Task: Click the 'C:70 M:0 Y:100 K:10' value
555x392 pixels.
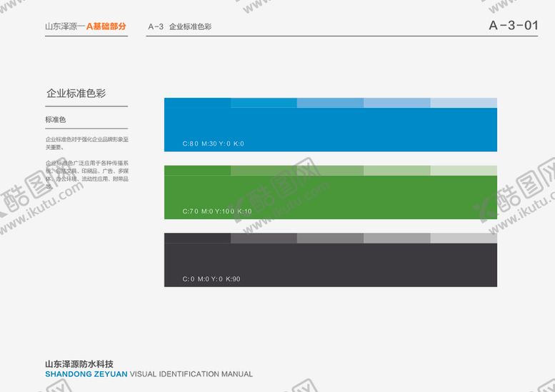Action: pyautogui.click(x=217, y=211)
